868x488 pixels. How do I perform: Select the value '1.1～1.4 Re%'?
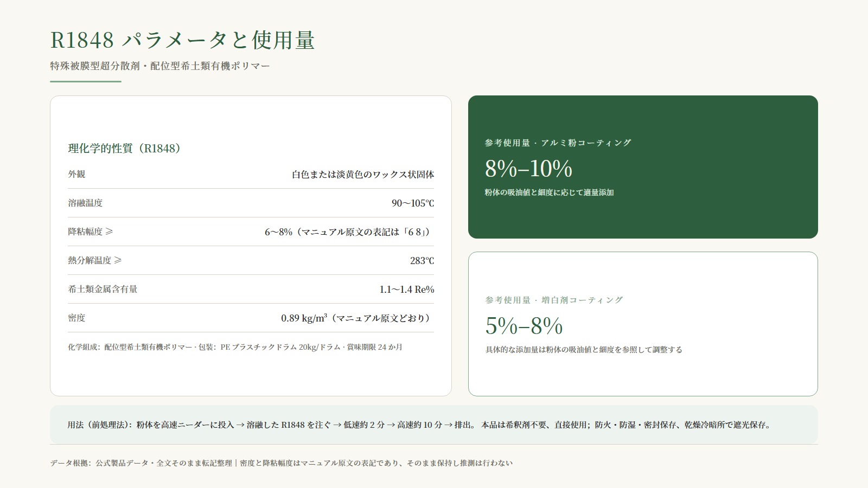[407, 290]
